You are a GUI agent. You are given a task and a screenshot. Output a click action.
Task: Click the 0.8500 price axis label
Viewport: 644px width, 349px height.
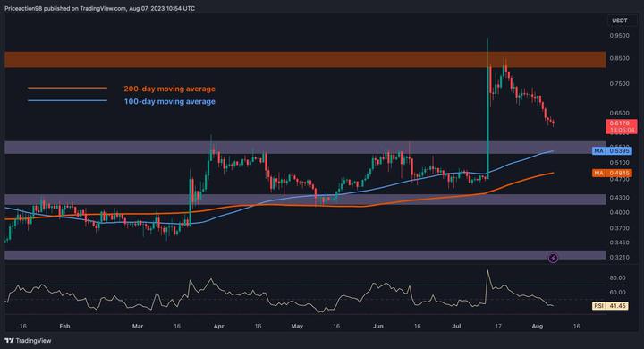point(619,58)
